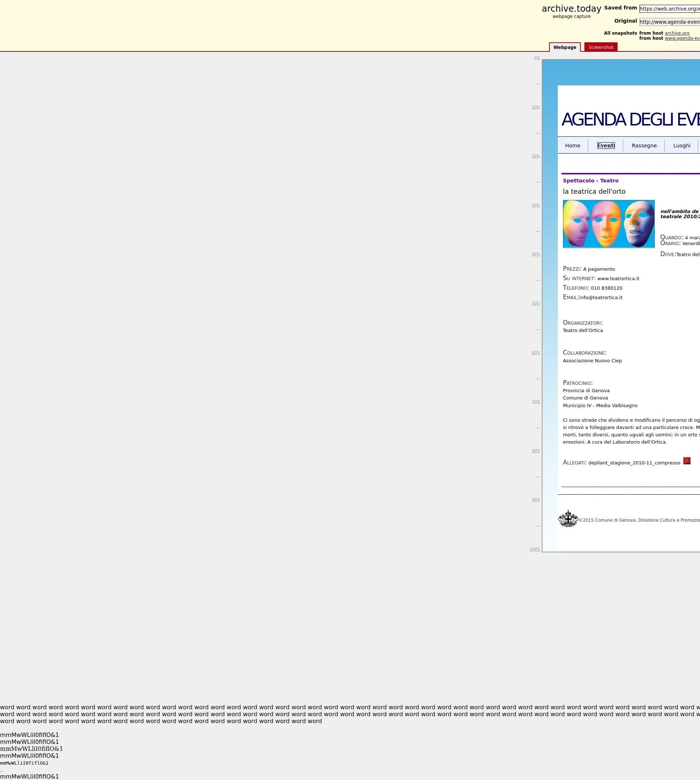This screenshot has height=780, width=700.
Task: Switch to the Webpage tab
Action: pos(565,47)
